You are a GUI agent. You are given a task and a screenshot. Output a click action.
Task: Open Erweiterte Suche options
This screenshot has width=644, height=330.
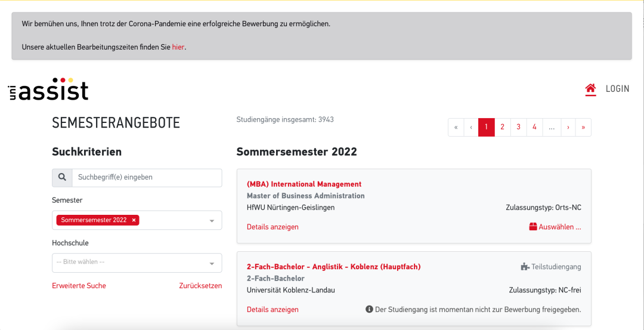[x=79, y=286]
